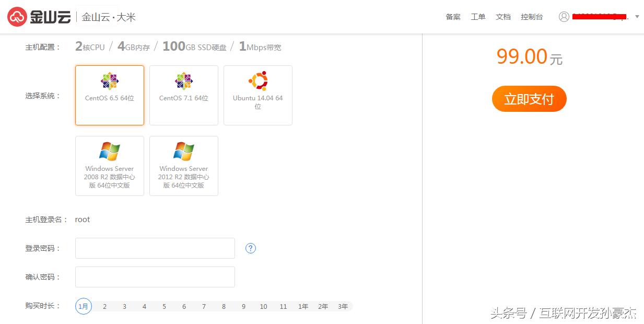
Task: Open the 备案 menu item
Action: click(453, 17)
